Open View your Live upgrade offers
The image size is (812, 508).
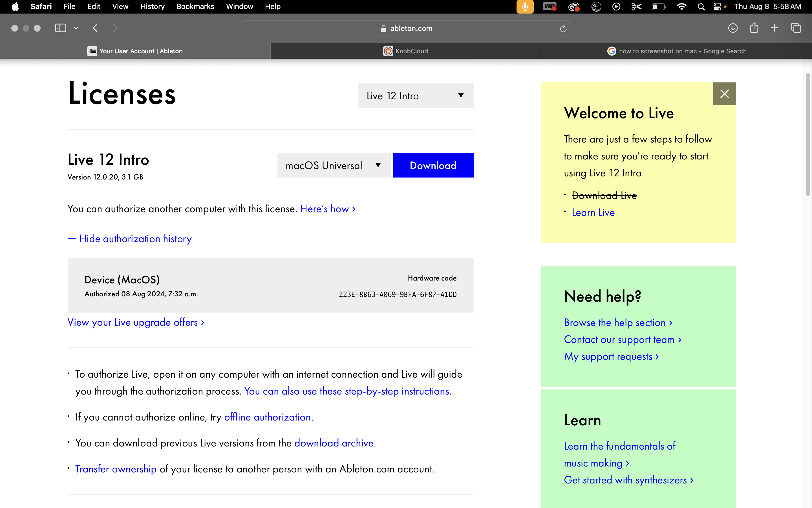pos(136,322)
